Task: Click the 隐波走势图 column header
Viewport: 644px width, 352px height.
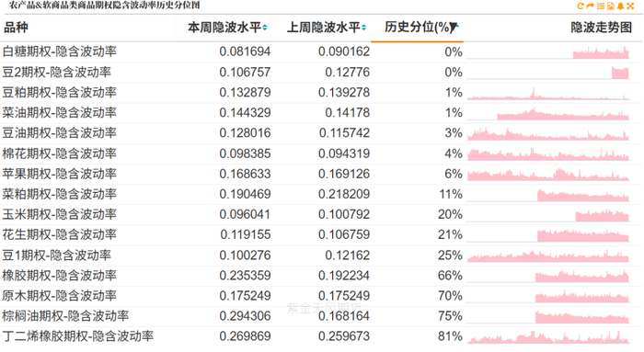Action: click(602, 28)
